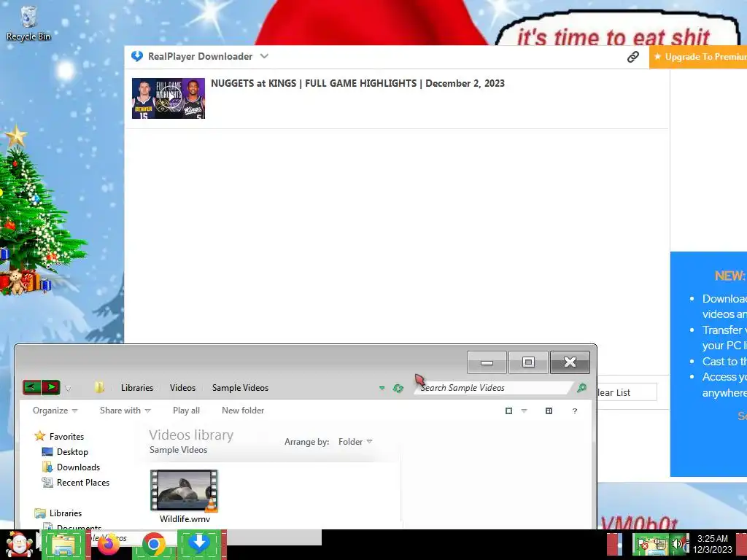Open Arrange by Folder dropdown

click(355, 441)
